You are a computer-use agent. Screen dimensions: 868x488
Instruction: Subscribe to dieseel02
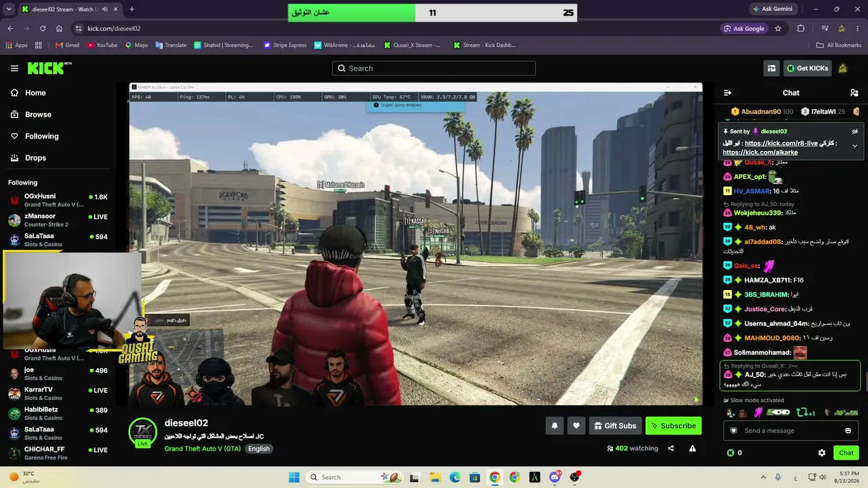coord(673,426)
